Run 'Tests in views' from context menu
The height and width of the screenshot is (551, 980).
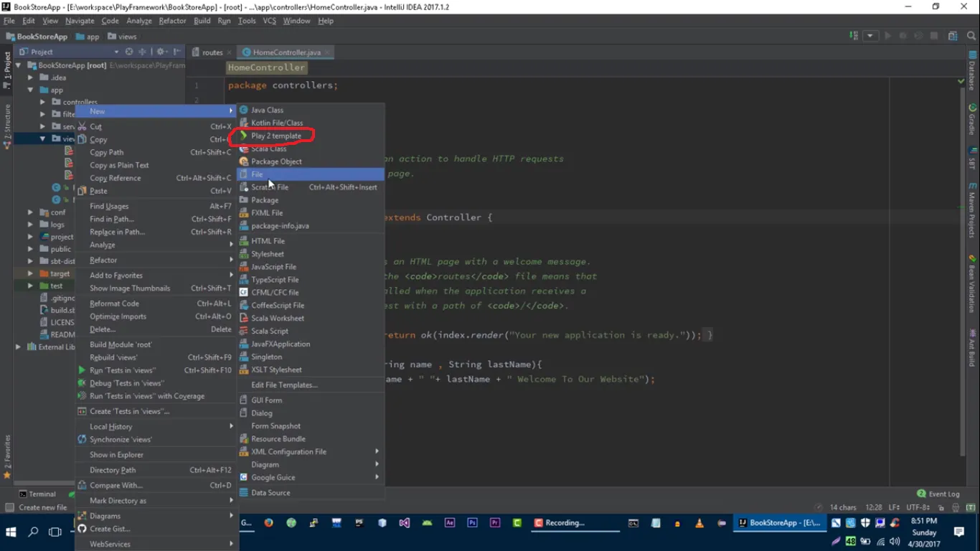156,370
